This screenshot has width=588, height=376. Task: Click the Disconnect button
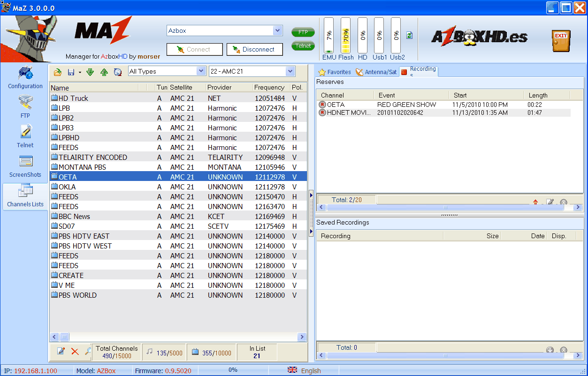(255, 49)
